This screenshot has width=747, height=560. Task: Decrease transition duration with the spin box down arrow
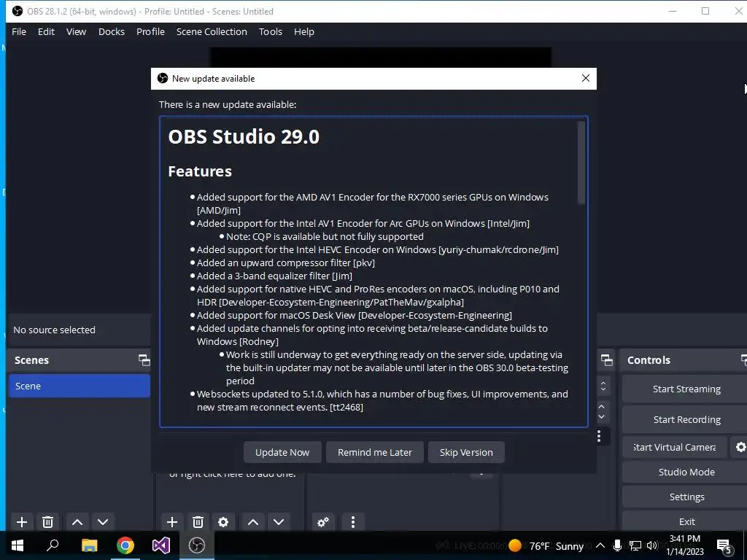coord(602,416)
